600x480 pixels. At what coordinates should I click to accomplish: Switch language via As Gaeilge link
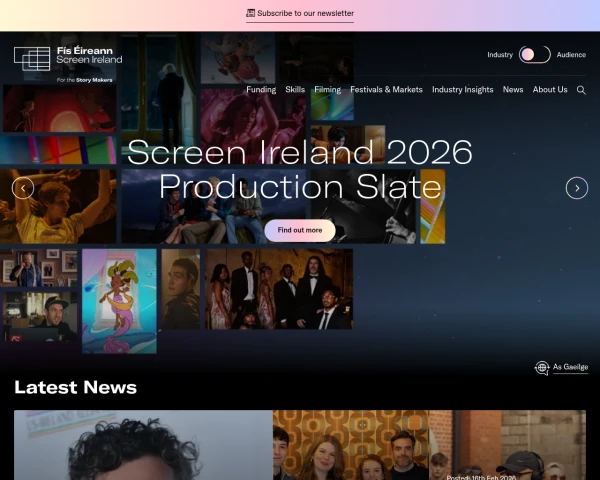pos(570,367)
